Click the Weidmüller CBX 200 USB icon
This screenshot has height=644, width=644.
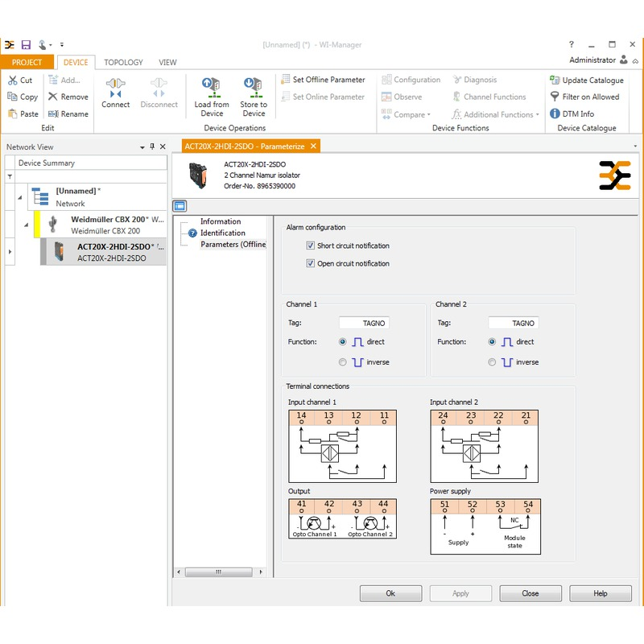coord(52,225)
